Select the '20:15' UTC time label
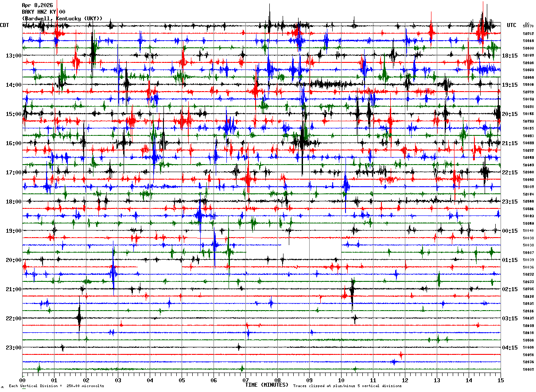The height and width of the screenshot is (392, 536). coord(510,114)
